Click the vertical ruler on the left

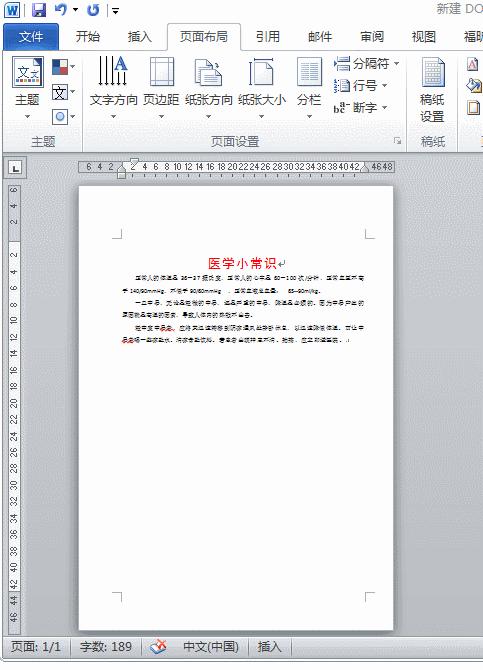tap(14, 408)
